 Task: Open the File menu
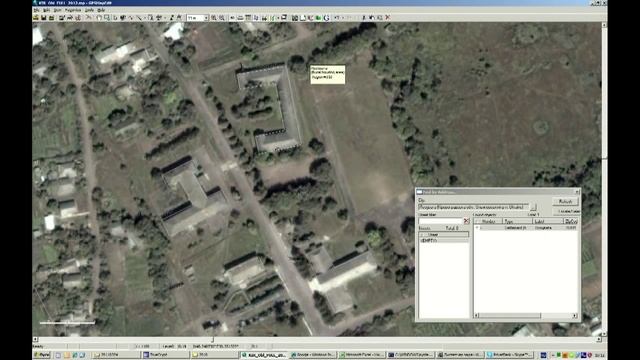(37, 10)
